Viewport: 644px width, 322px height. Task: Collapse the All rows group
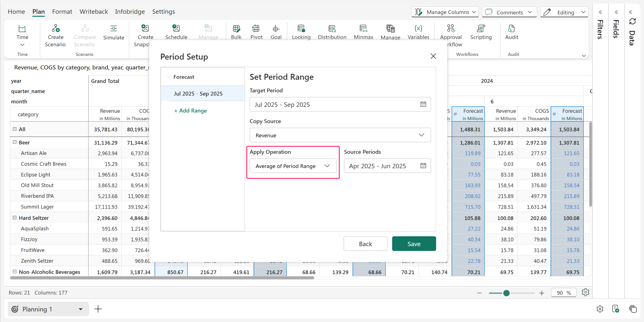tap(14, 129)
